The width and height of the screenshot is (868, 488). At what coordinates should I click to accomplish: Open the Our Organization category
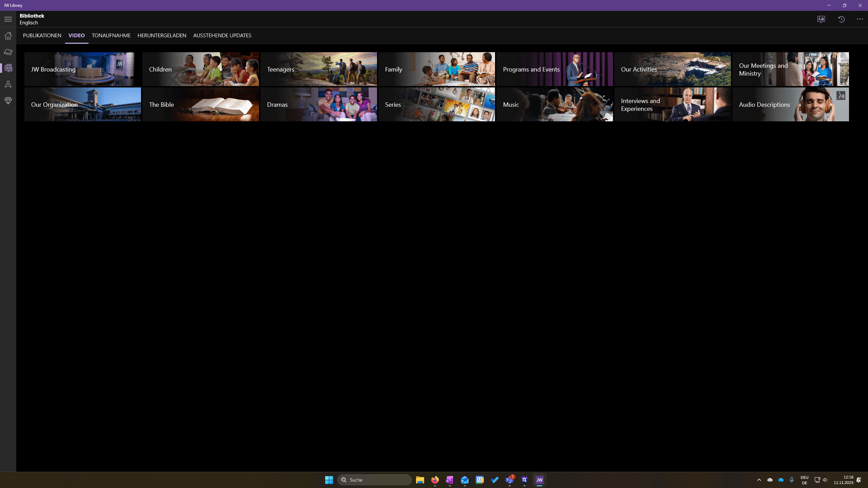pyautogui.click(x=83, y=104)
